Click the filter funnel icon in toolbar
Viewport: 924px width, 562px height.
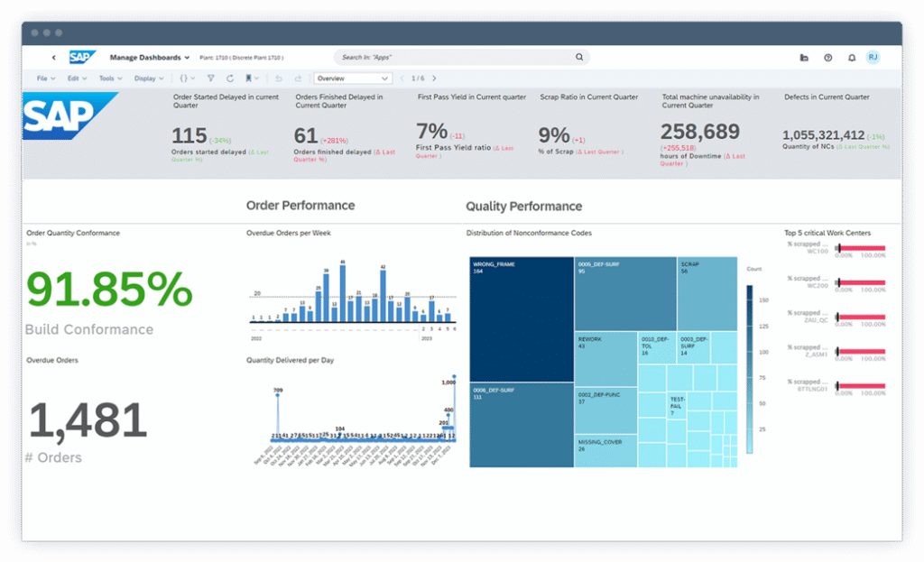point(210,78)
